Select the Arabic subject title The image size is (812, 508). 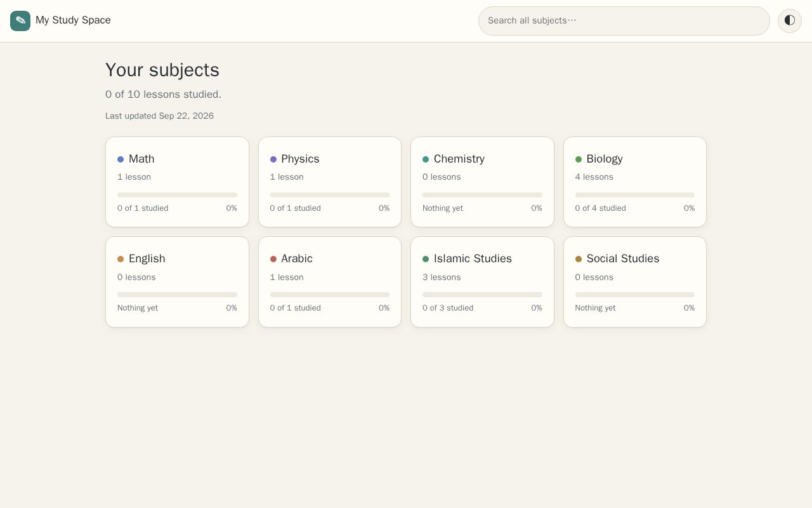tap(297, 258)
